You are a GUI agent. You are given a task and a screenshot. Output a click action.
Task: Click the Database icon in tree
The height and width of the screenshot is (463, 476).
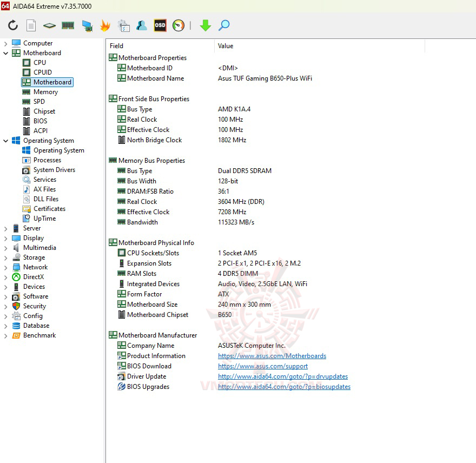click(x=16, y=326)
